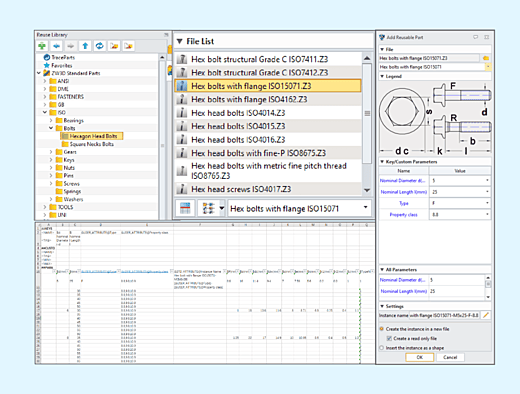Image resolution: width=520 pixels, height=394 pixels.
Task: Select Hex bolts with flange ISO4162.Z3
Action: [x=268, y=99]
